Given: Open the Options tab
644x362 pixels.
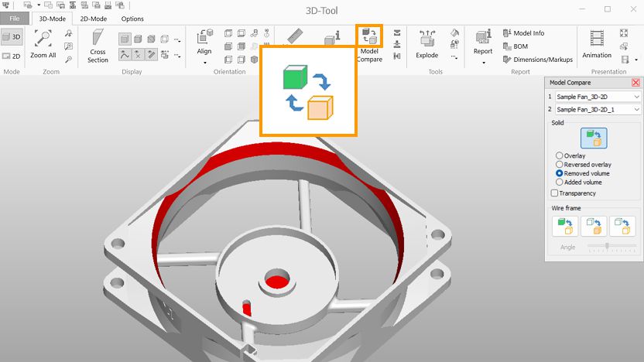Looking at the screenshot, I should click(x=132, y=19).
